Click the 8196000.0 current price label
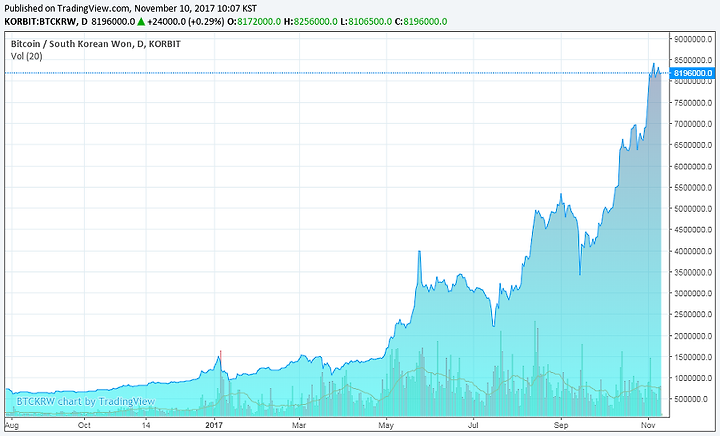This screenshot has width=720, height=436. click(x=693, y=73)
